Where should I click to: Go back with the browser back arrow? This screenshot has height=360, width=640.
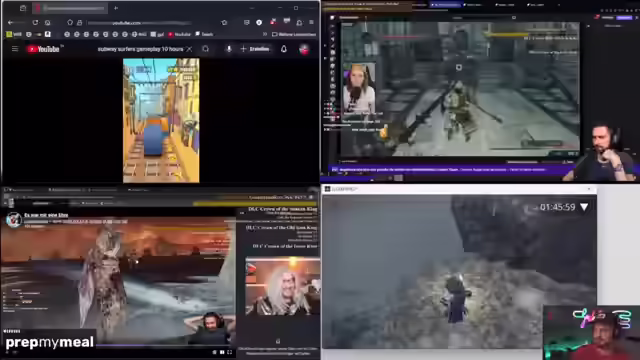11,22
